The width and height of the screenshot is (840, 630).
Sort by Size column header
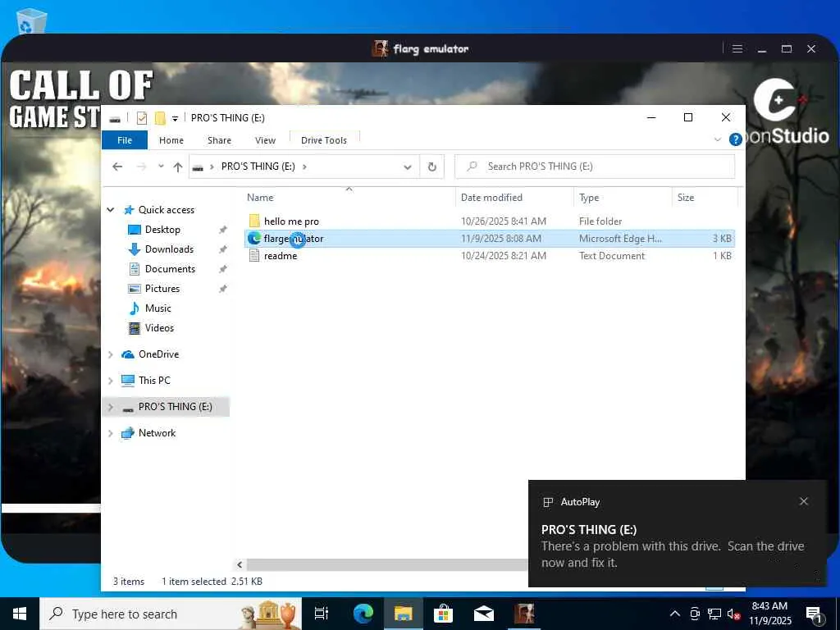(685, 198)
